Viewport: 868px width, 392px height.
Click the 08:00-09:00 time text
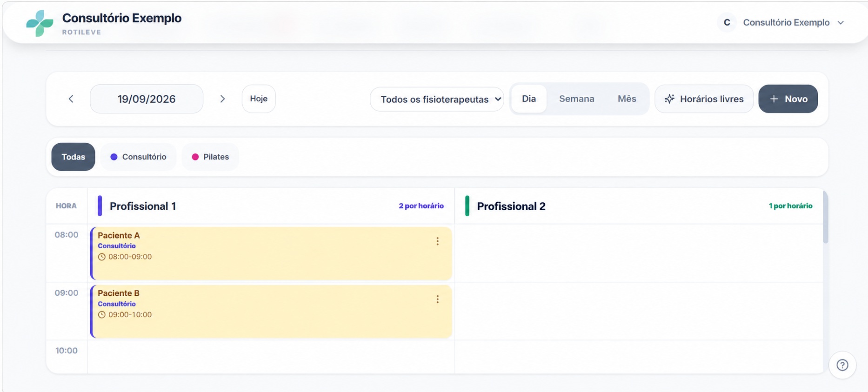pos(130,257)
